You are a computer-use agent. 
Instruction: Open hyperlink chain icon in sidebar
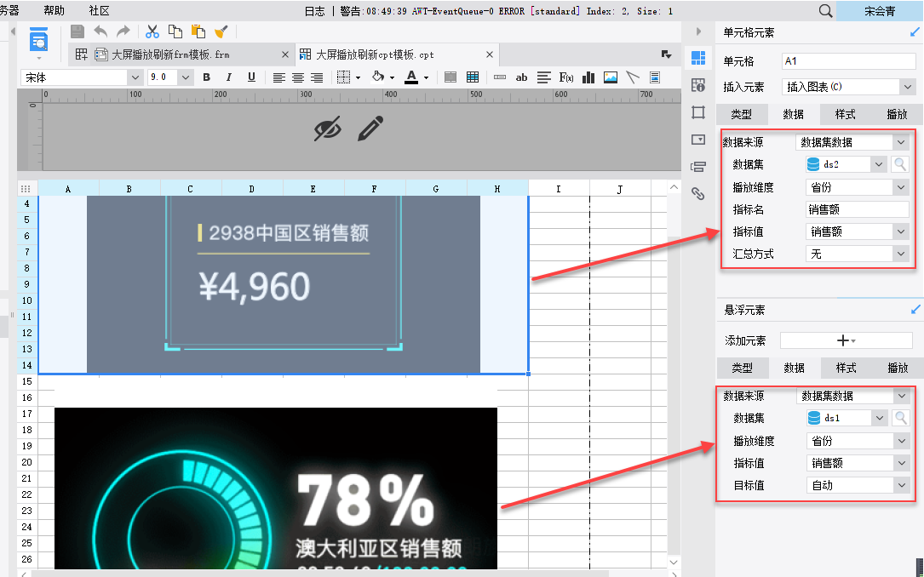tap(698, 193)
